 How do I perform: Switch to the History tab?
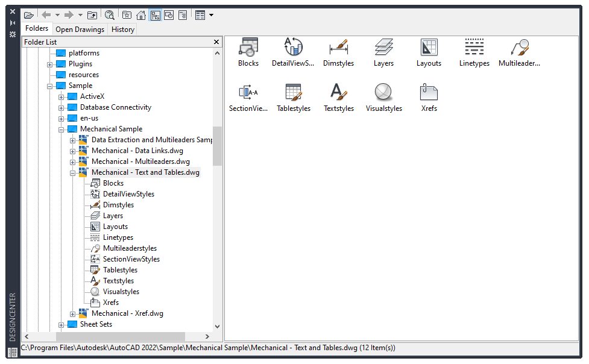click(123, 30)
